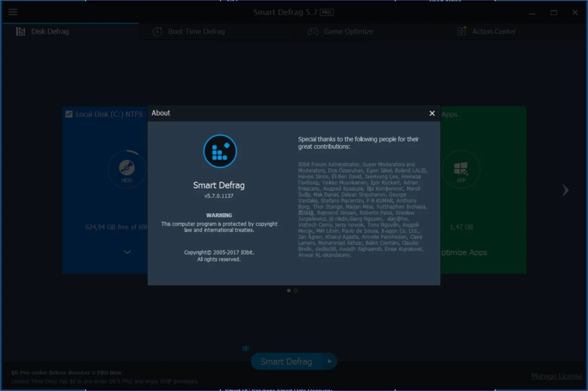Select the first About page dot
588x391 pixels.
pyautogui.click(x=289, y=290)
